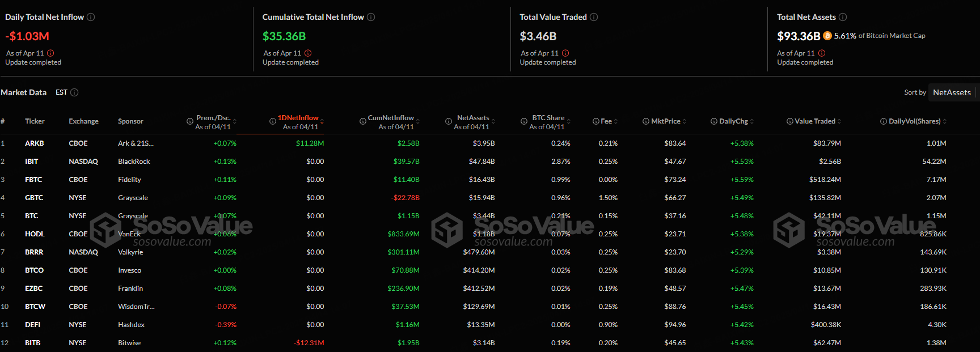
Task: Click red alert icon under Cumulative Total Net Inflow
Action: pyautogui.click(x=308, y=53)
